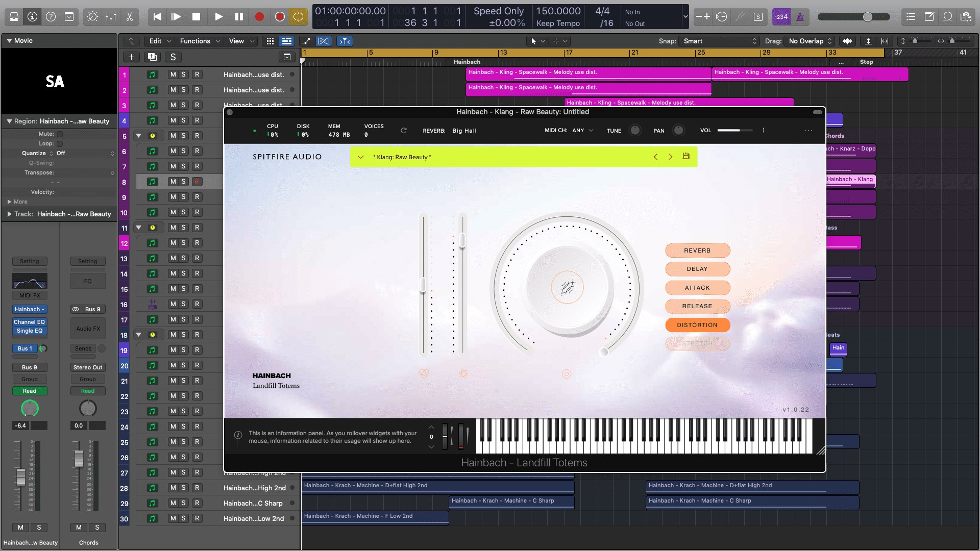This screenshot has height=551, width=980.
Task: Open the Library button in control bar
Action: coord(14,17)
